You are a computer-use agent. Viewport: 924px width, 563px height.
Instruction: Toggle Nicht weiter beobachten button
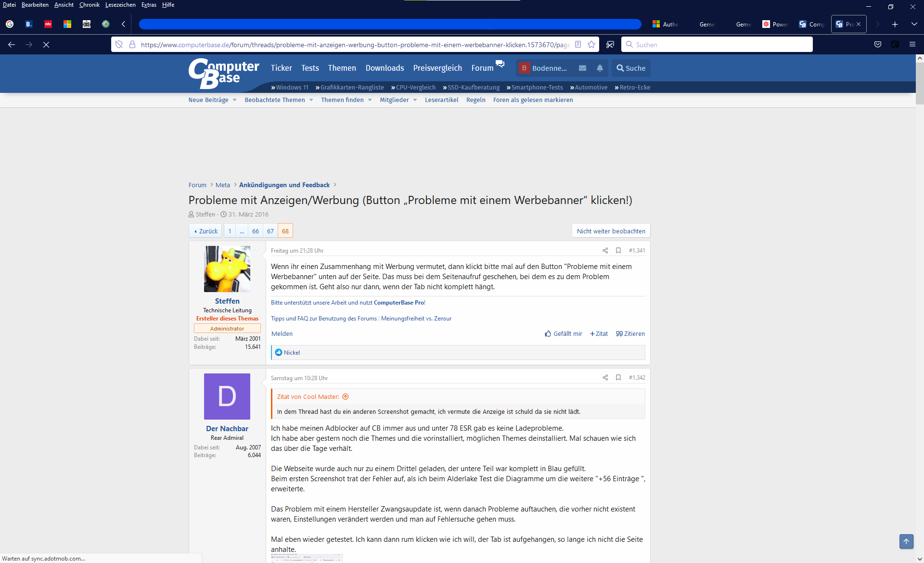(x=611, y=231)
